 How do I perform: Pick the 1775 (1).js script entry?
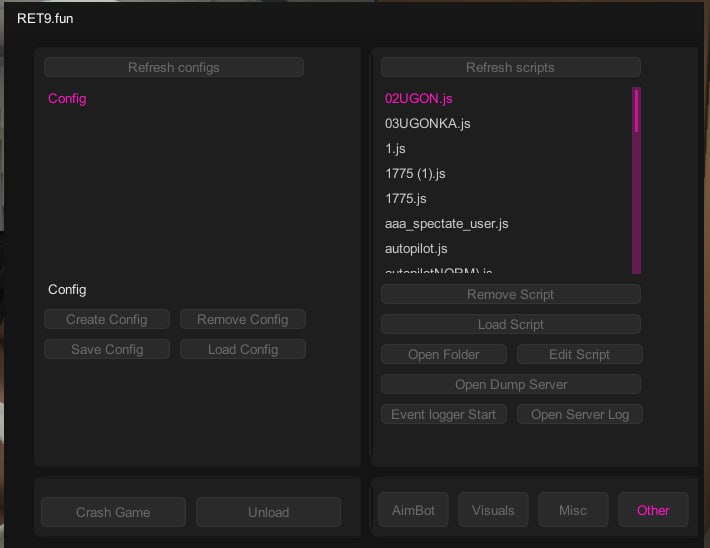[415, 174]
